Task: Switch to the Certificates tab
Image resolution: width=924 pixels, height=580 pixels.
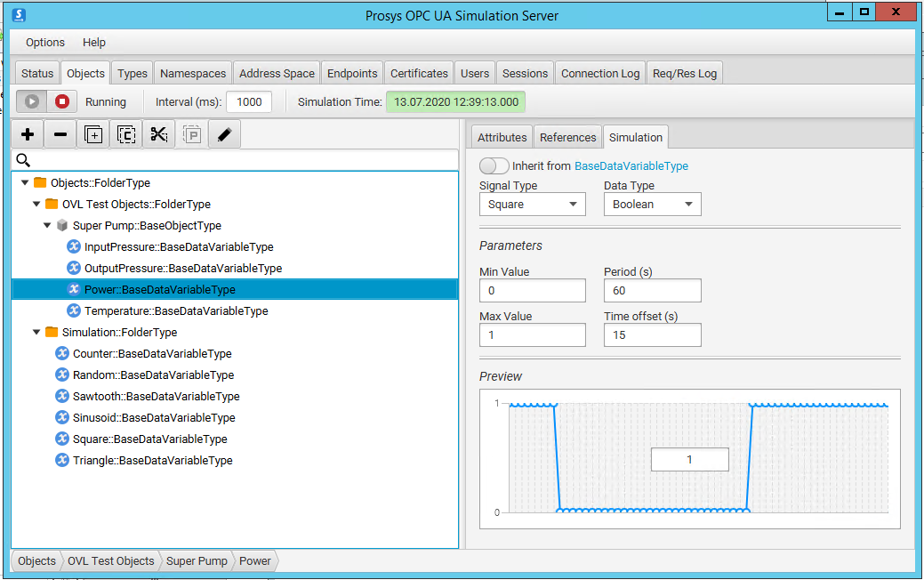Action: pyautogui.click(x=419, y=73)
